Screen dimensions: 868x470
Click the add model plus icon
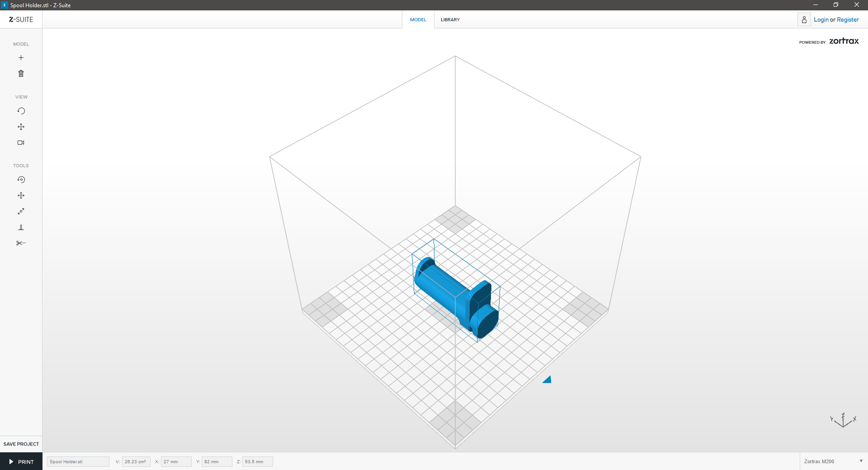21,58
